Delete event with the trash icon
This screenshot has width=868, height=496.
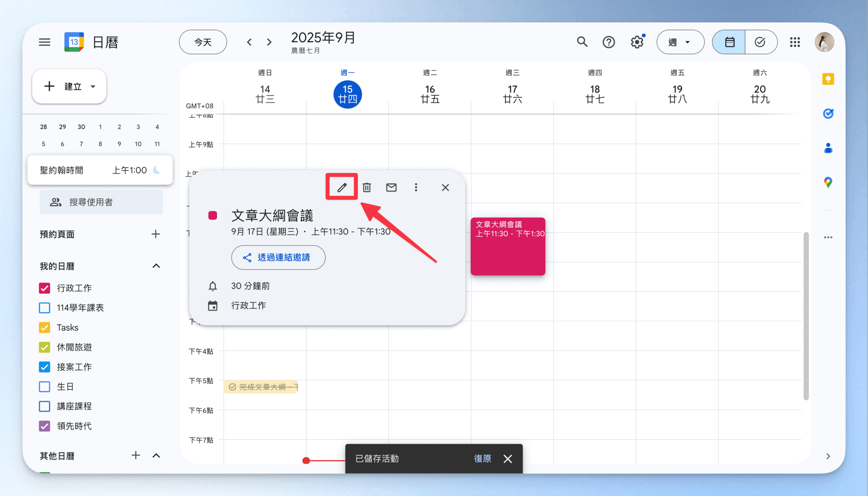[x=367, y=187]
